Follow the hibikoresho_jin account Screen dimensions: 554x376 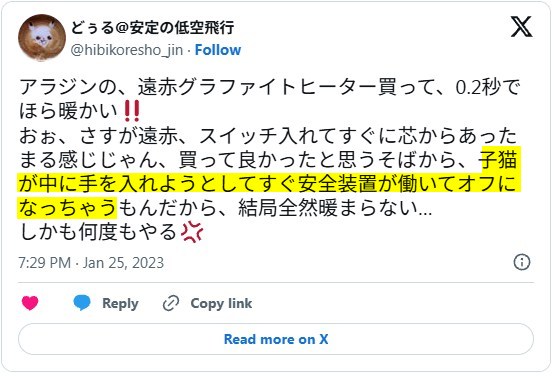pos(218,50)
